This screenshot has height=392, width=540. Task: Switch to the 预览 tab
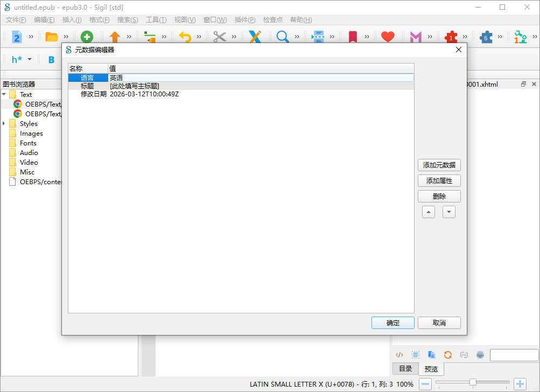pyautogui.click(x=431, y=369)
